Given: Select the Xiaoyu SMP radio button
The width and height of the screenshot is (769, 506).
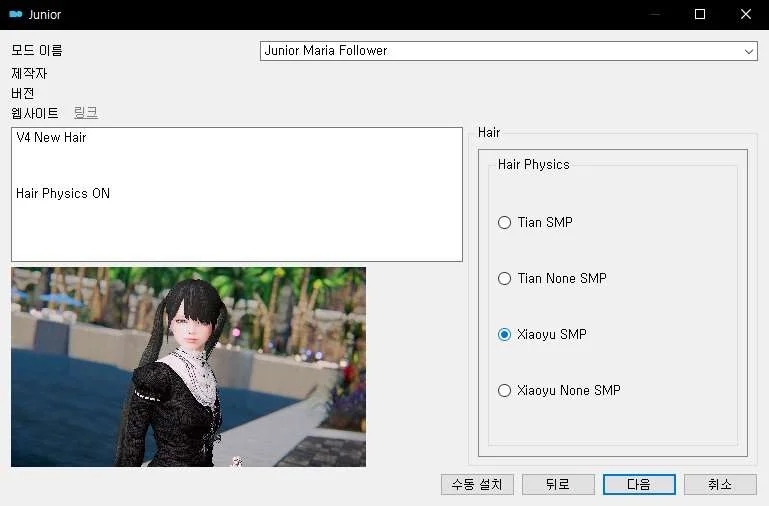Looking at the screenshot, I should tap(504, 334).
